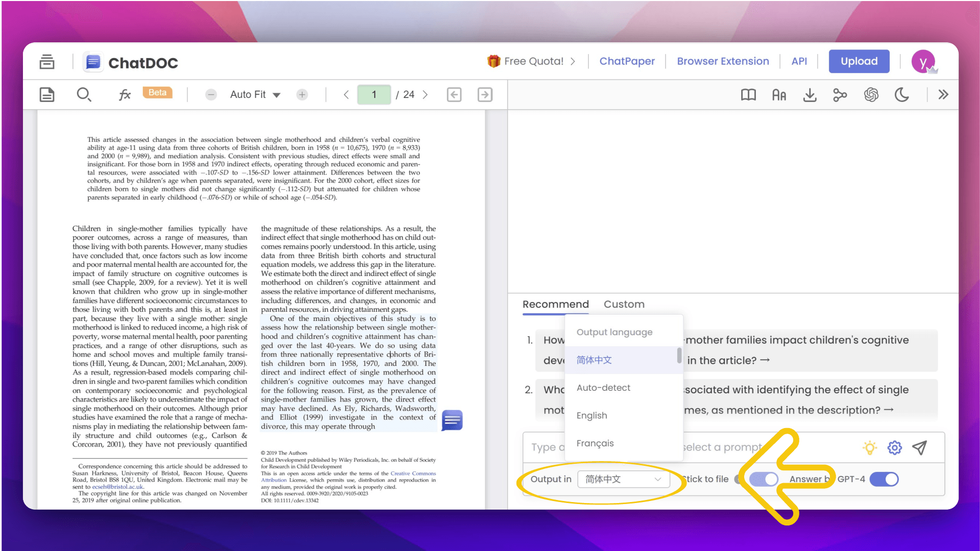This screenshot has width=980, height=551.
Task: Click the OpenAI logo icon
Action: (x=871, y=94)
